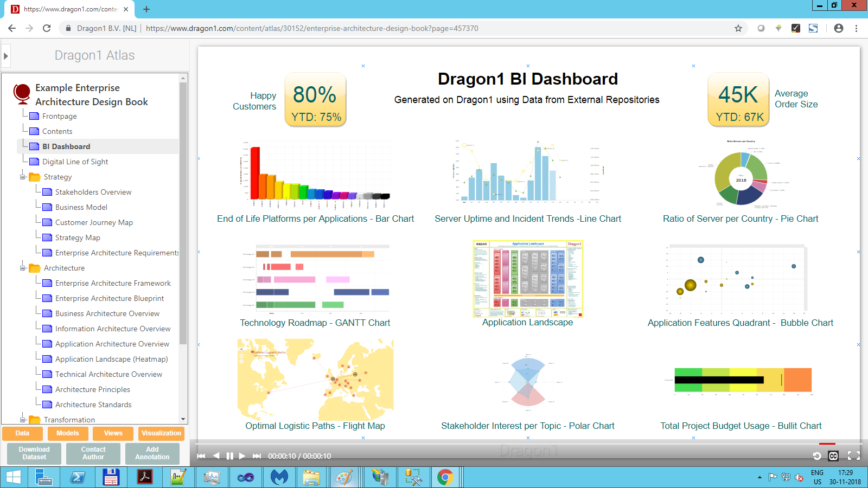The width and height of the screenshot is (868, 488).
Task: Open File Explorer from taskbar
Action: click(x=312, y=477)
